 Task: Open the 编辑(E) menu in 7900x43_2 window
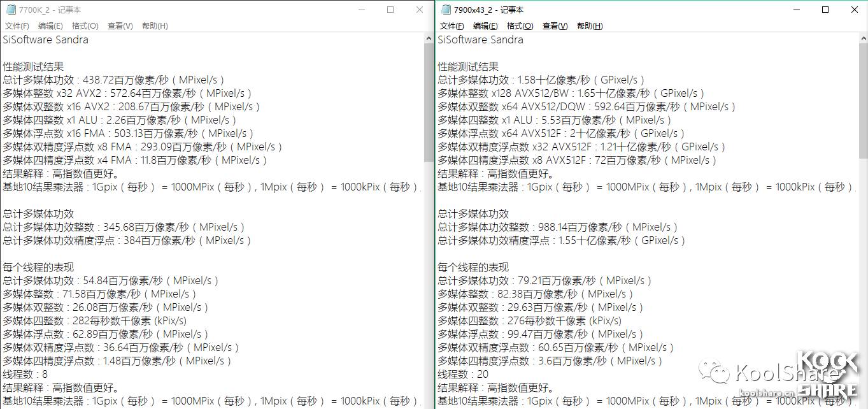485,26
